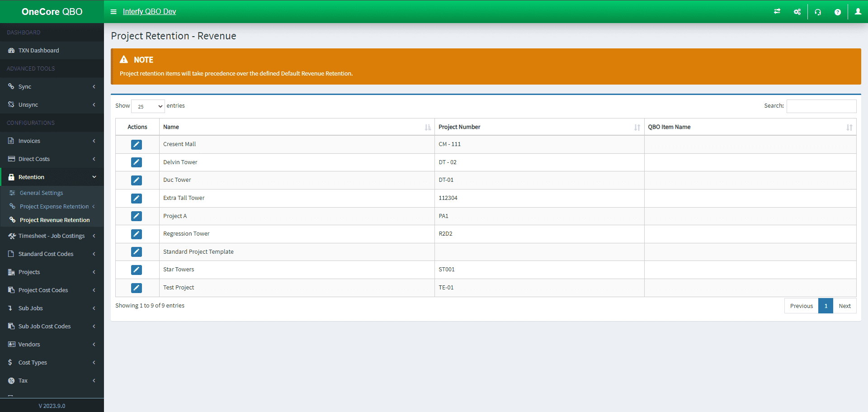The width and height of the screenshot is (868, 412).
Task: Click the edit pencil for Cresent Mall
Action: (x=137, y=144)
